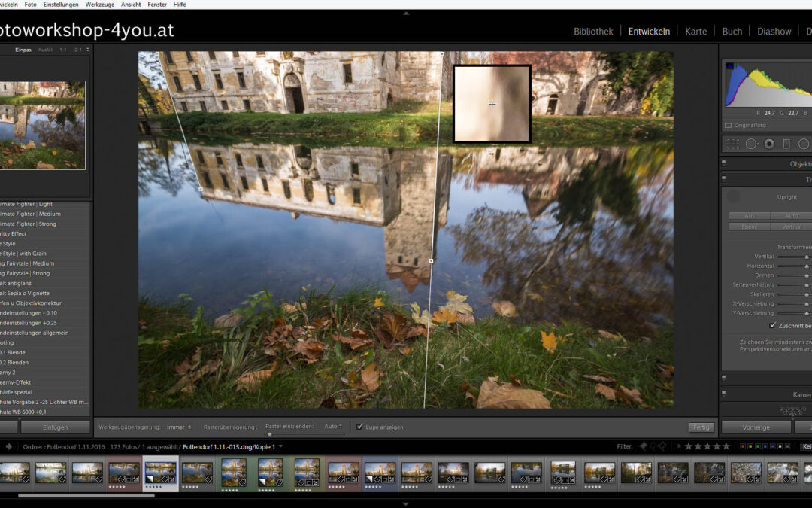Open the Ansicht menu
Image resolution: width=812 pixels, height=508 pixels.
click(131, 5)
